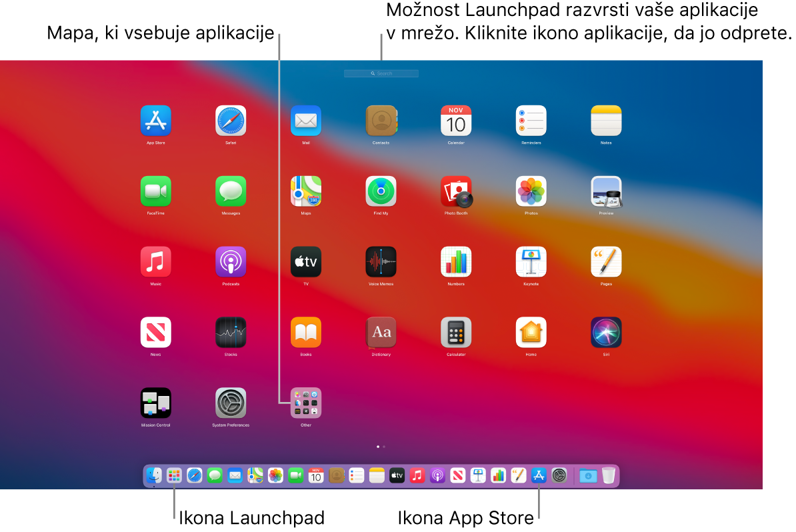Open the Downloads folder in the Dock
Viewport: 796px width, 532px height.
(588, 475)
